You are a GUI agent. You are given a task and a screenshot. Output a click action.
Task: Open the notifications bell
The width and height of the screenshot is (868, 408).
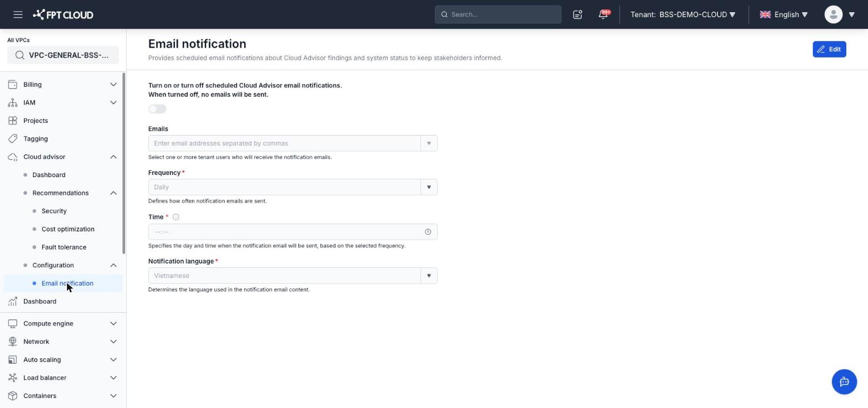[x=603, y=14]
